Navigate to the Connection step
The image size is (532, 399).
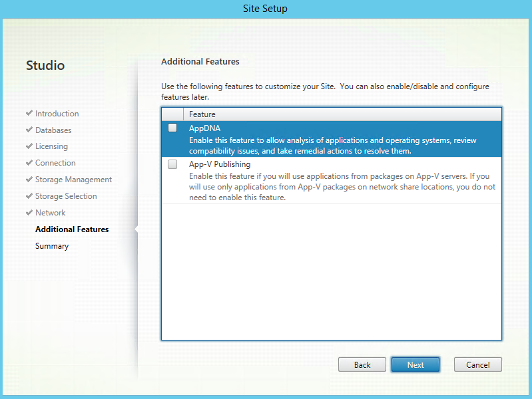55,163
